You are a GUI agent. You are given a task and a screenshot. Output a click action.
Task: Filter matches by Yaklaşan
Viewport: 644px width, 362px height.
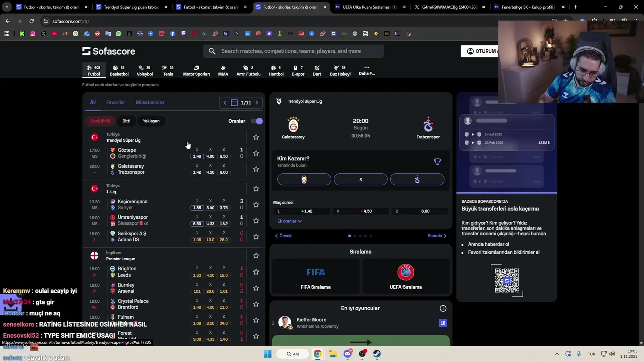point(151,121)
